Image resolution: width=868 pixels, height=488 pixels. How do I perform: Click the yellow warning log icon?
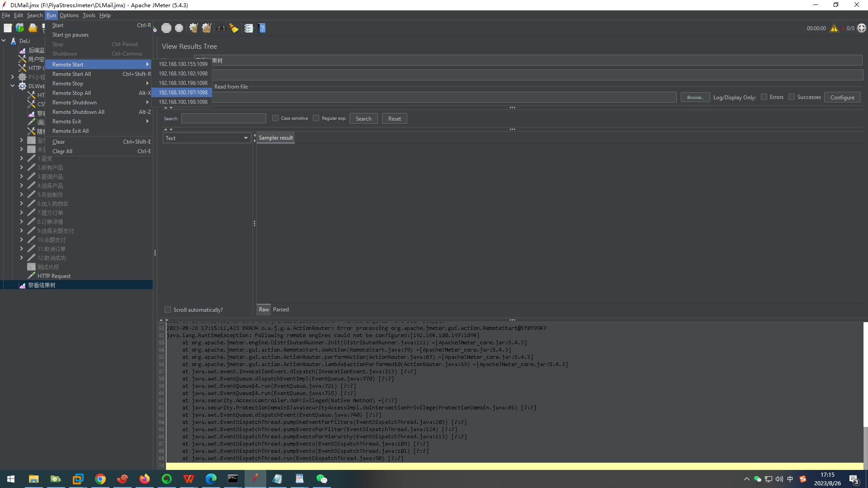tap(834, 28)
